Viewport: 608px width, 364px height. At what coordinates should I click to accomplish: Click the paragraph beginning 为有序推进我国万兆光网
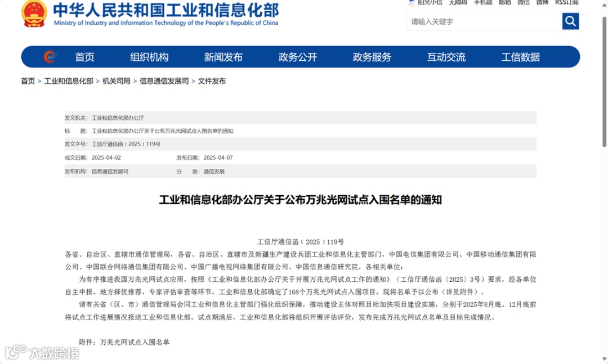[301, 285]
